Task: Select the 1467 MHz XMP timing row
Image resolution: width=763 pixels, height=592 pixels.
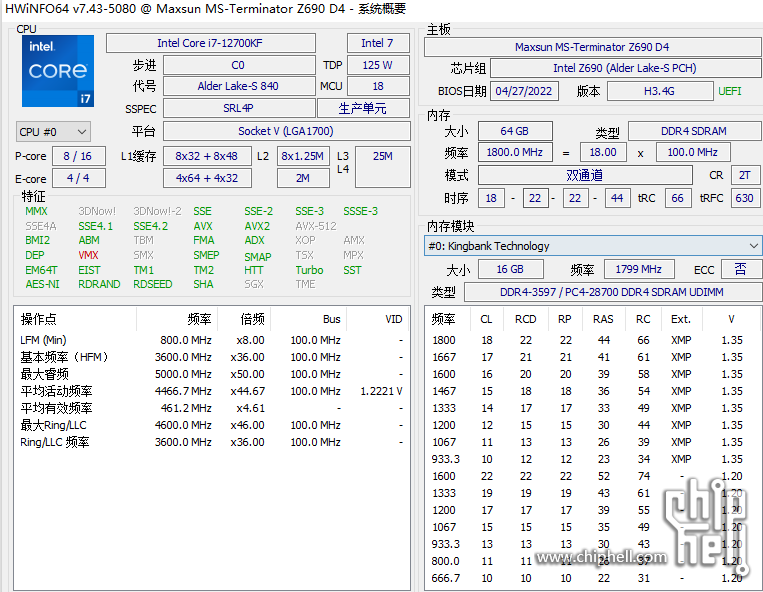Action: click(593, 391)
